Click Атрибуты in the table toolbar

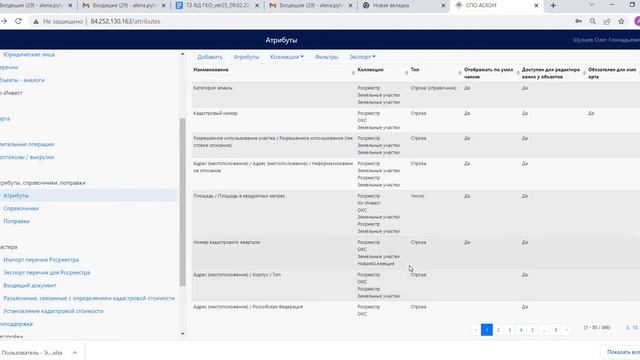click(x=246, y=57)
